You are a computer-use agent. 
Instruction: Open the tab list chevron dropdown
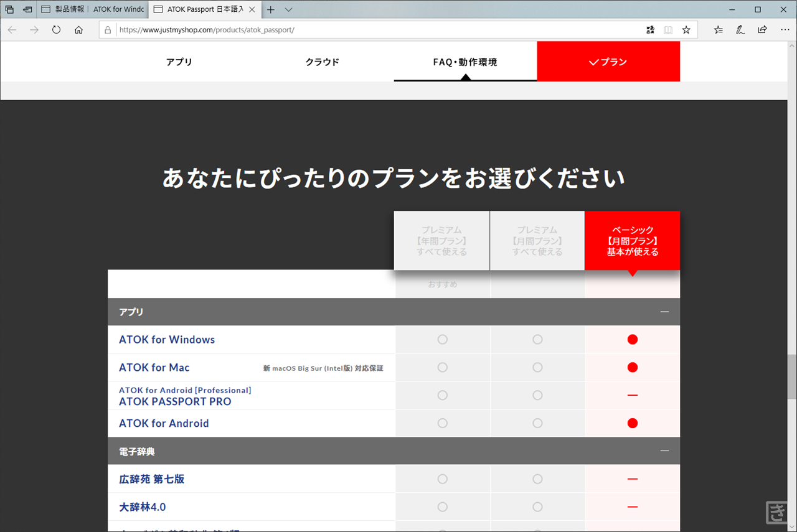[288, 9]
